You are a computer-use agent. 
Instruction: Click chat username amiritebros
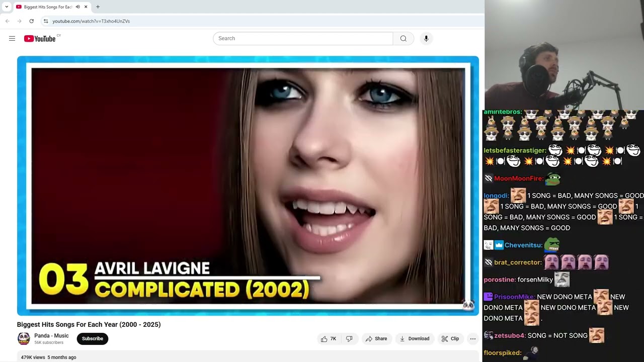(503, 112)
